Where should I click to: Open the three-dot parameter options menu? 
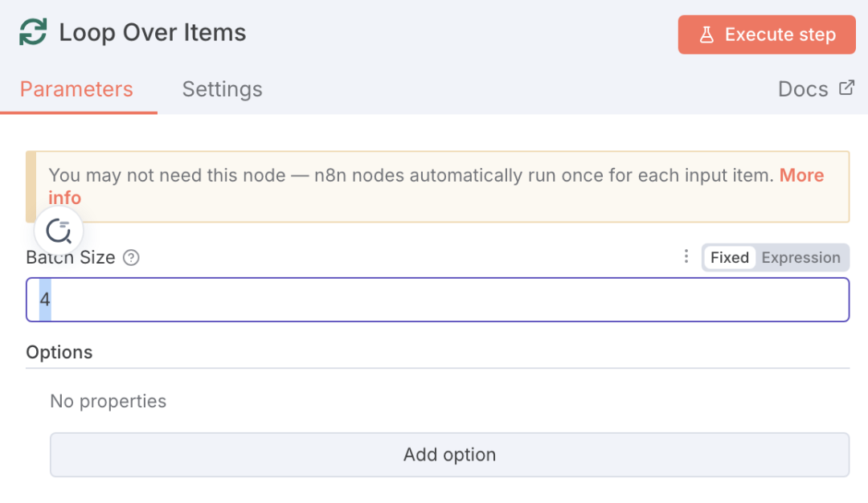coord(686,257)
